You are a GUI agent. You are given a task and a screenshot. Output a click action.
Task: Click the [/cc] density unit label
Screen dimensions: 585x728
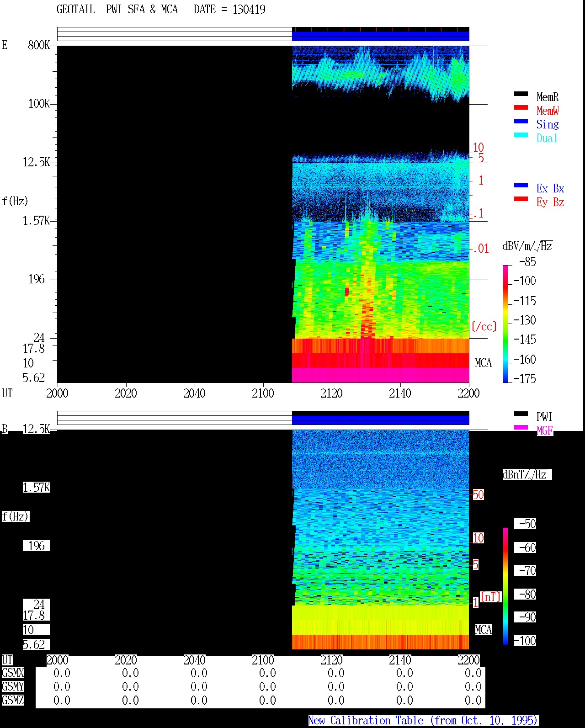(x=484, y=326)
